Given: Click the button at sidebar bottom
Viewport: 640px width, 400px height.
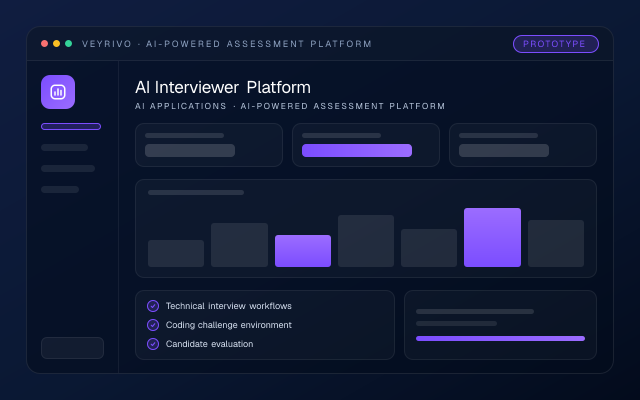Looking at the screenshot, I should [x=72, y=348].
